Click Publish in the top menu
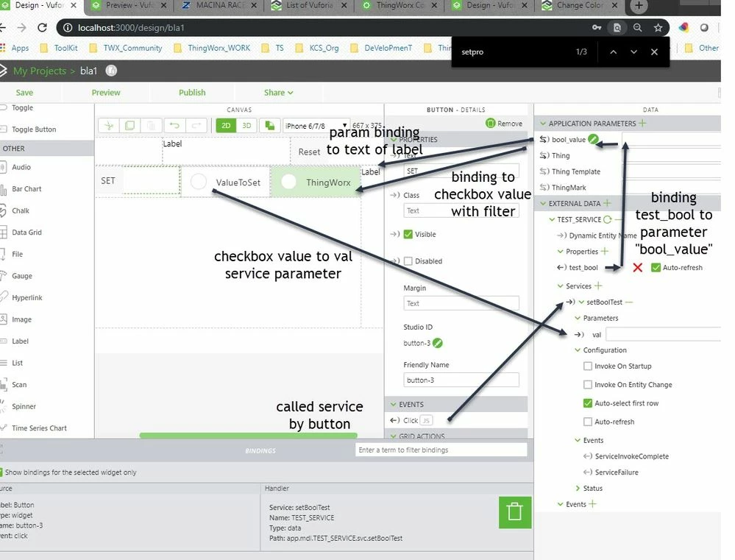The image size is (735, 560). coord(192,93)
